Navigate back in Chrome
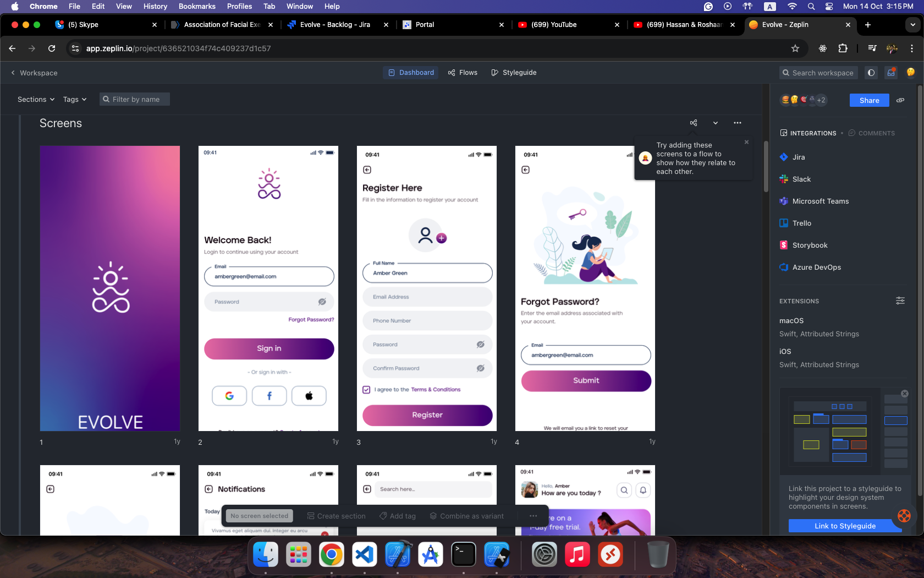The height and width of the screenshot is (578, 924). point(12,48)
